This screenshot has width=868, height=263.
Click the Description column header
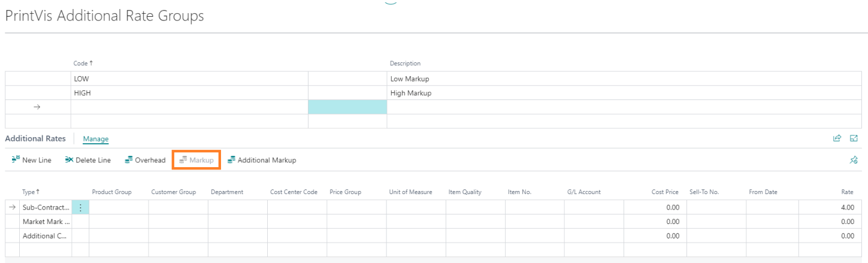[405, 64]
